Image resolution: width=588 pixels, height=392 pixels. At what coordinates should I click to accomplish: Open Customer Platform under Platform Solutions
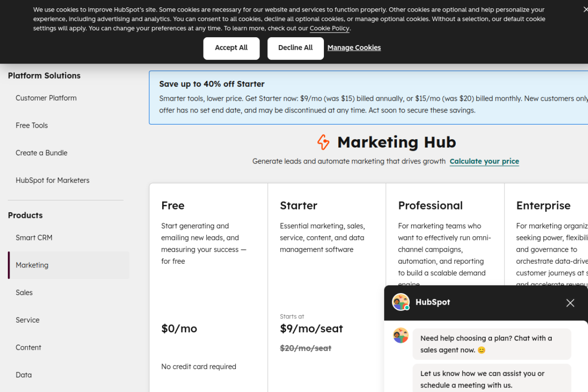point(46,98)
